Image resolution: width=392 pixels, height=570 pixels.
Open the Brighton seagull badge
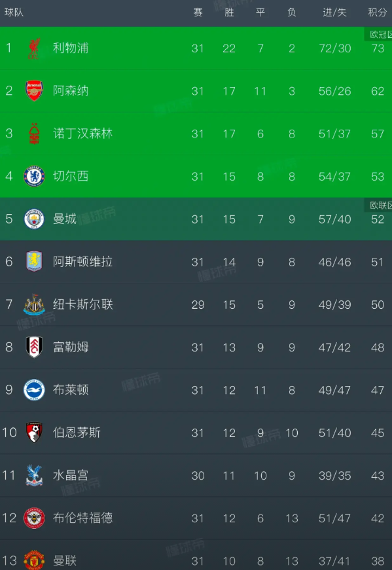click(34, 390)
